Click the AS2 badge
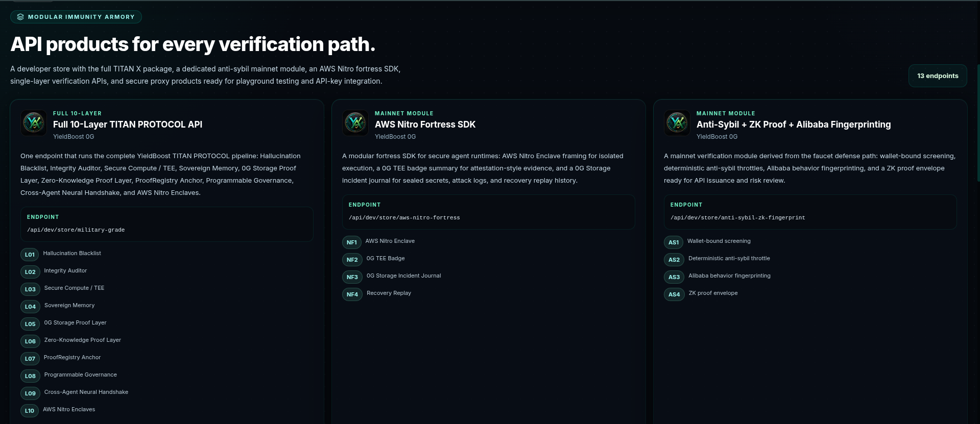Image resolution: width=980 pixels, height=424 pixels. click(674, 260)
